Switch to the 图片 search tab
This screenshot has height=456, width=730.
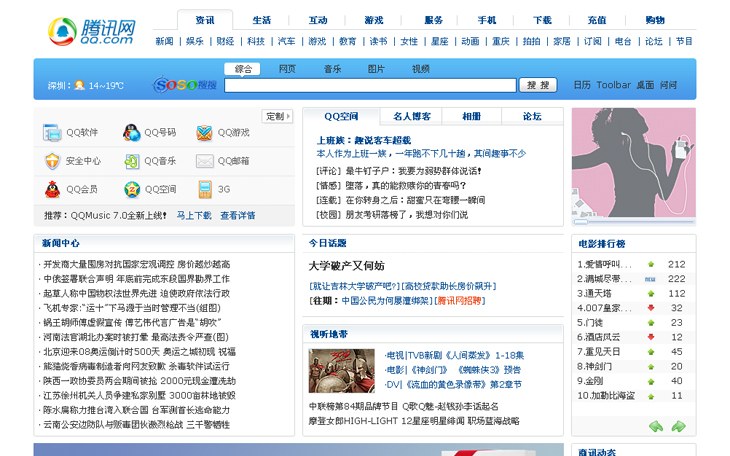pos(375,69)
